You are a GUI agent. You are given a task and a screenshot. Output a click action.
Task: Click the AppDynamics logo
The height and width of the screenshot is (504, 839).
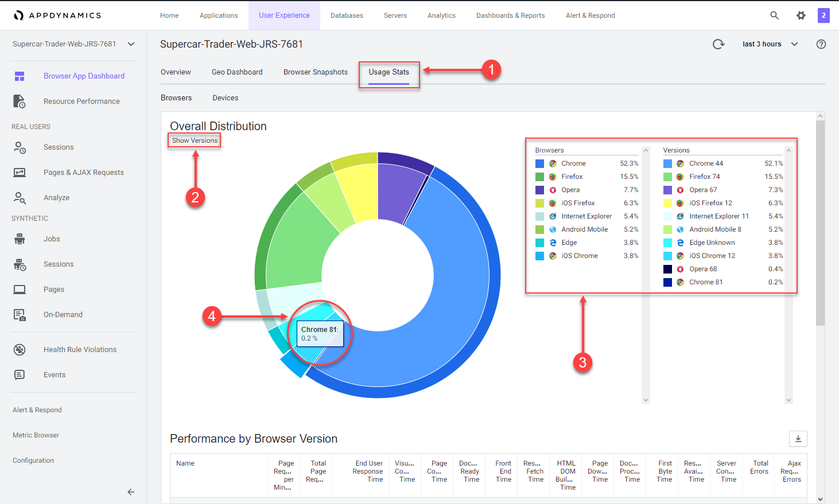coord(57,15)
